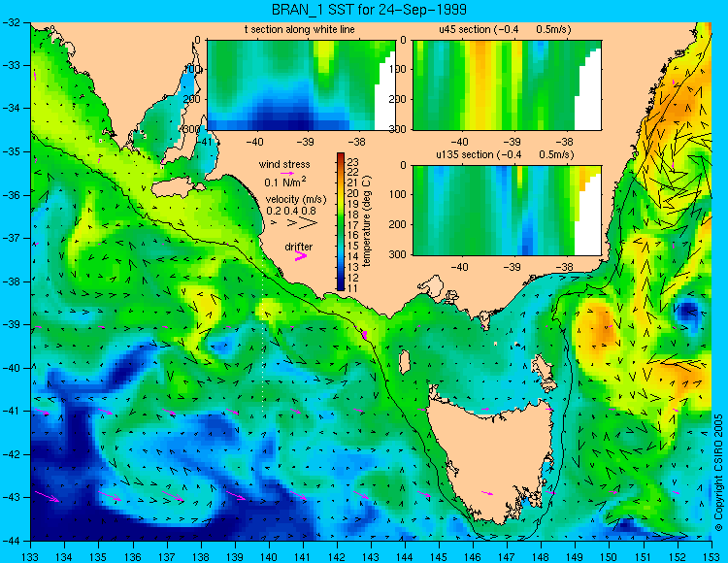
Task: Click the title 'BRAN_1 SST for 24-Sep-1999'
Action: tap(370, 10)
